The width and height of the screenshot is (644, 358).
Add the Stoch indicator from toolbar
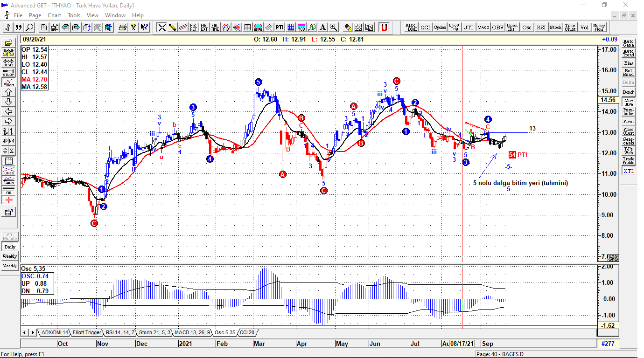point(555,28)
